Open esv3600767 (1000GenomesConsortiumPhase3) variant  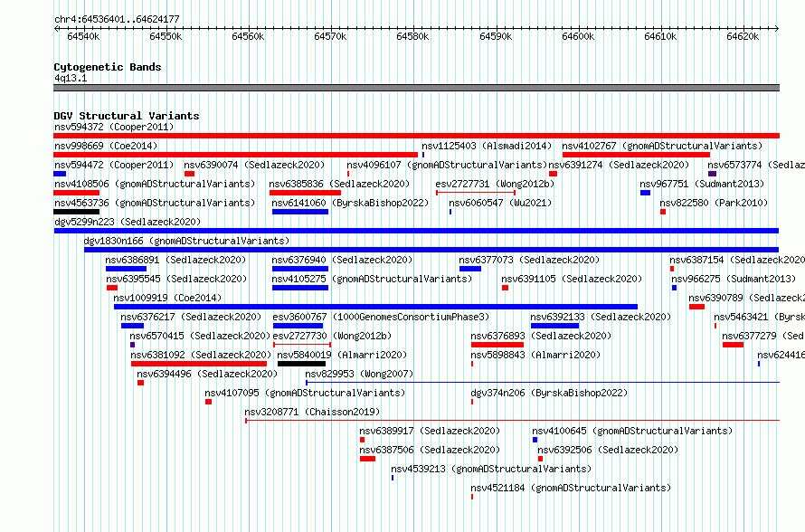(381, 317)
